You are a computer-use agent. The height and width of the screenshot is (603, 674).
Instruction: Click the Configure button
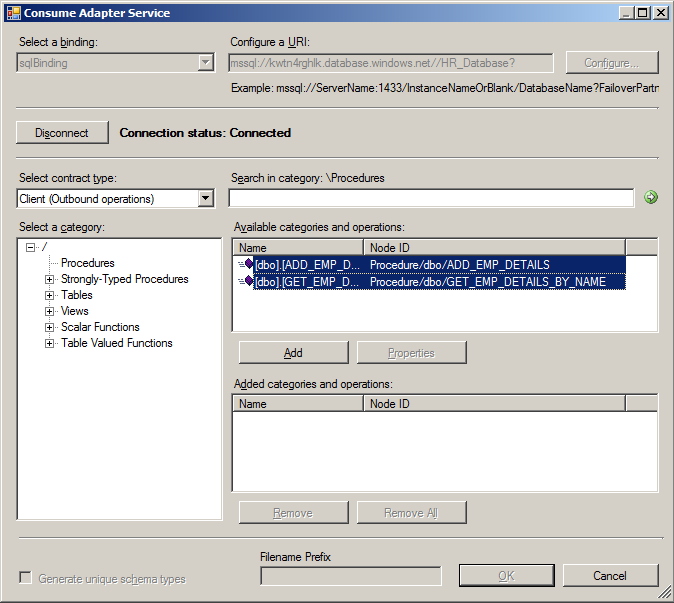(612, 63)
